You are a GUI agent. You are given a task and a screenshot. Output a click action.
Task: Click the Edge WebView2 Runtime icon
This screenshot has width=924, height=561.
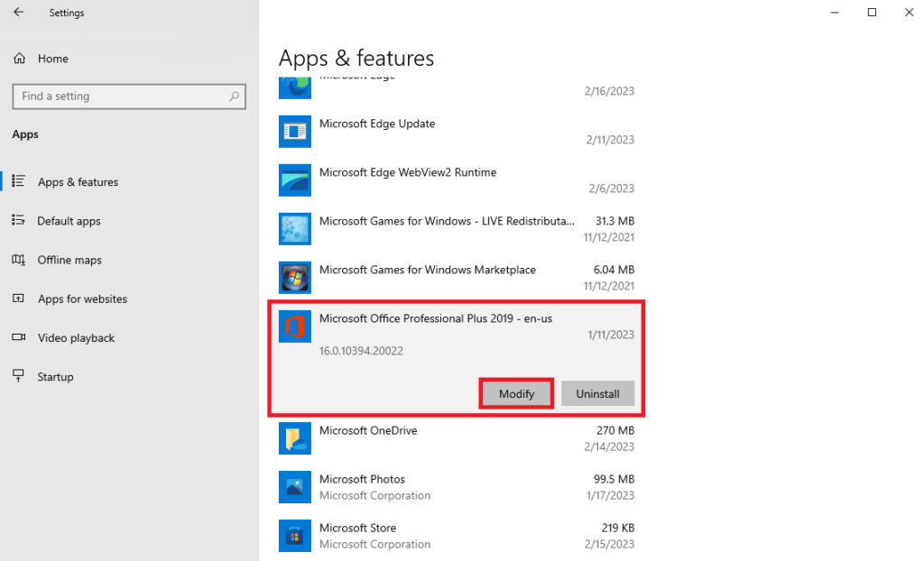pos(295,180)
